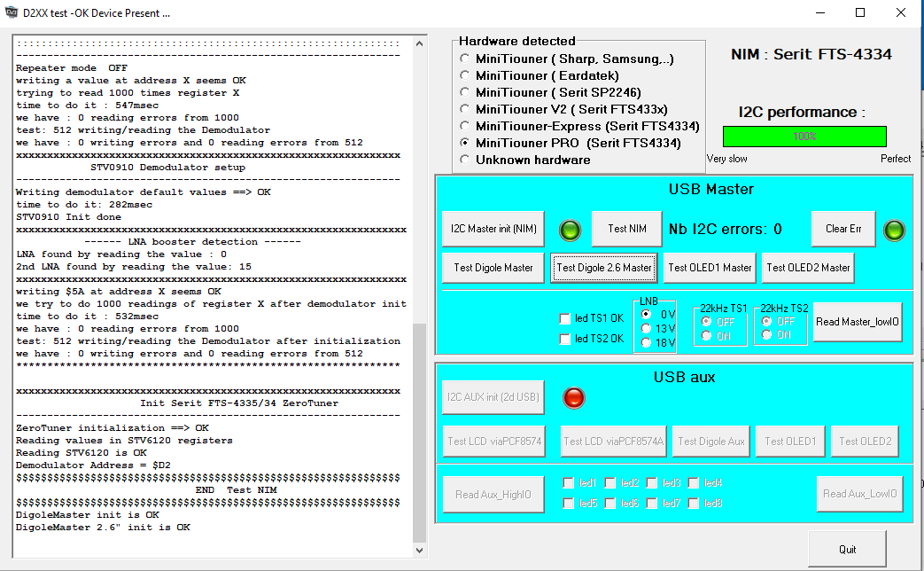924x571 pixels.
Task: Run Test OLED2 Master
Action: pos(808,268)
